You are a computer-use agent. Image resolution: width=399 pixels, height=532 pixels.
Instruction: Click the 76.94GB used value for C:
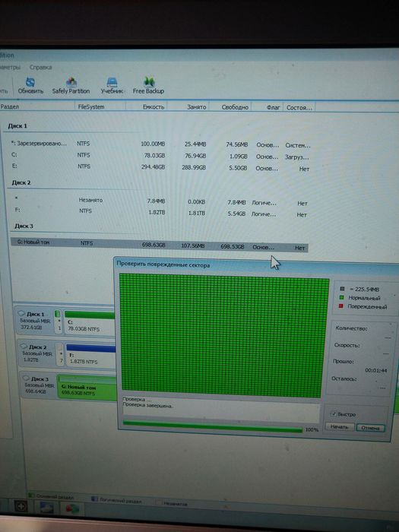click(x=195, y=156)
